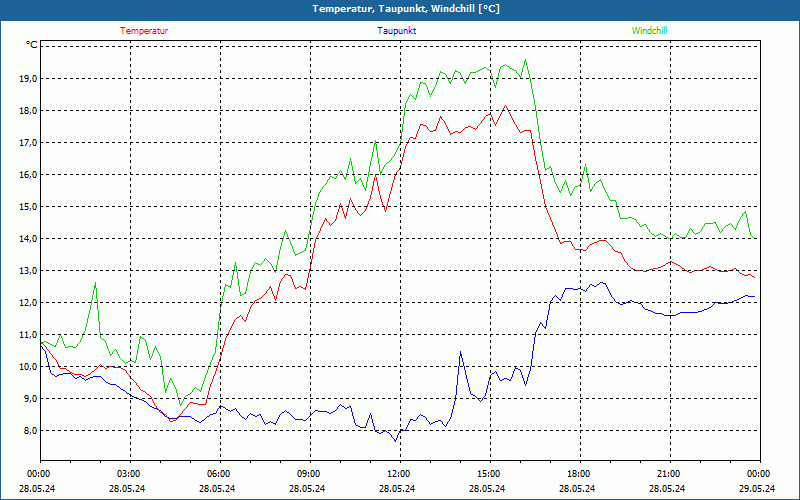Click the 13,0 y-axis value
The height and width of the screenshot is (500, 800).
tap(29, 270)
